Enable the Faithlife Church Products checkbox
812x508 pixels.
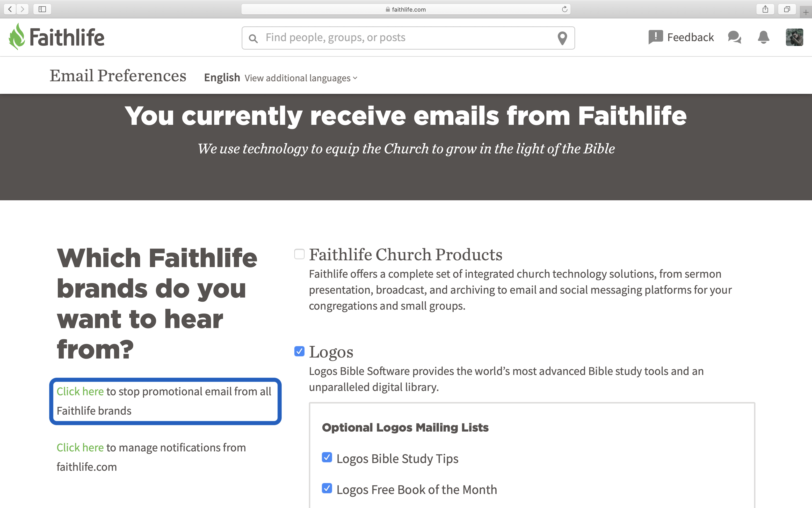299,254
